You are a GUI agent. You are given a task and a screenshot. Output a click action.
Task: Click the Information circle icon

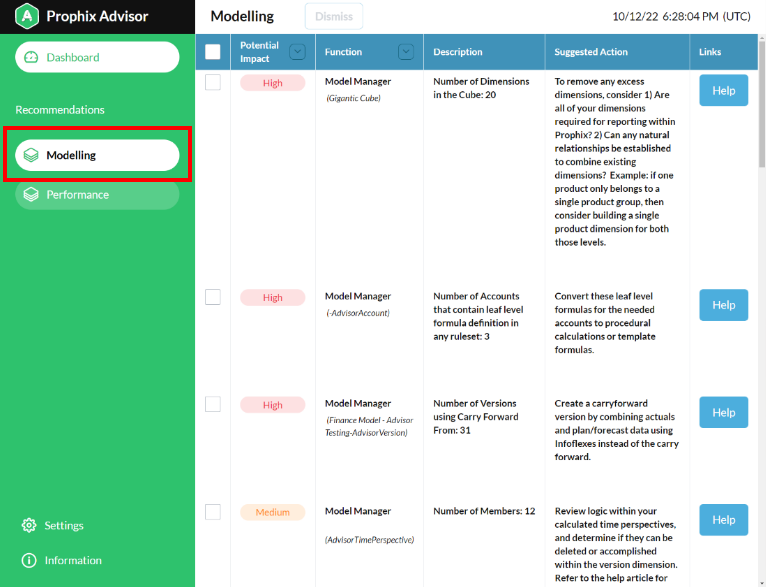pyautogui.click(x=29, y=560)
